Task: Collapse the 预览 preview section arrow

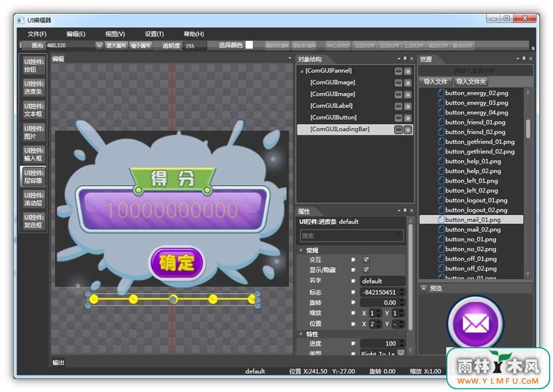Action: pyautogui.click(x=424, y=288)
